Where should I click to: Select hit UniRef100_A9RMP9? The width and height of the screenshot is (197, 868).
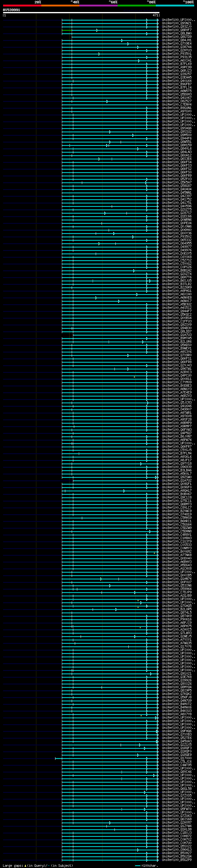point(177,423)
